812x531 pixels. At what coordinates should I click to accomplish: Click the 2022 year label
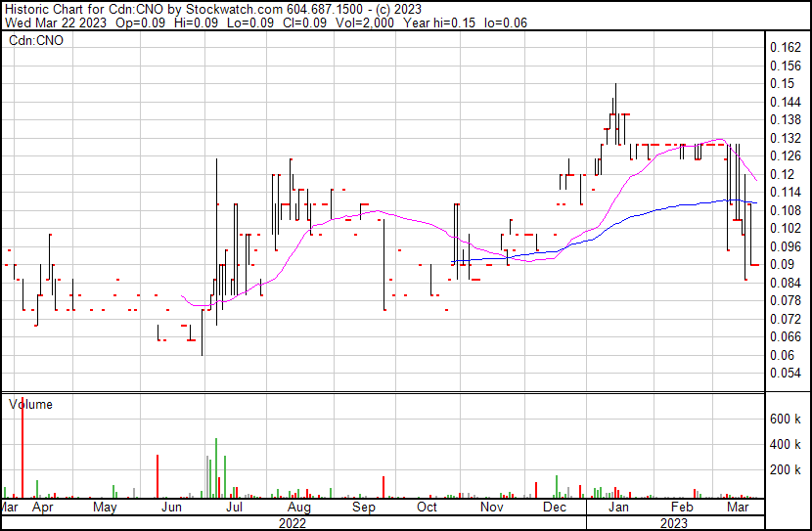click(292, 523)
